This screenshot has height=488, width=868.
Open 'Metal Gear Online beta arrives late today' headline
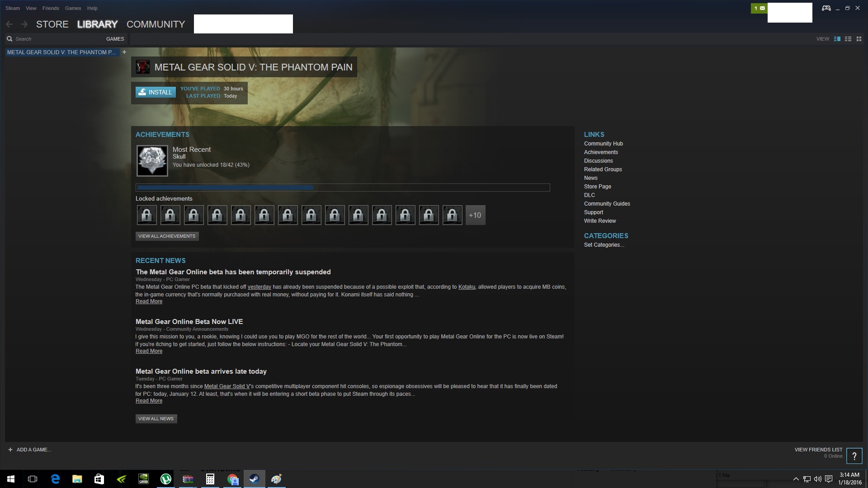click(201, 371)
